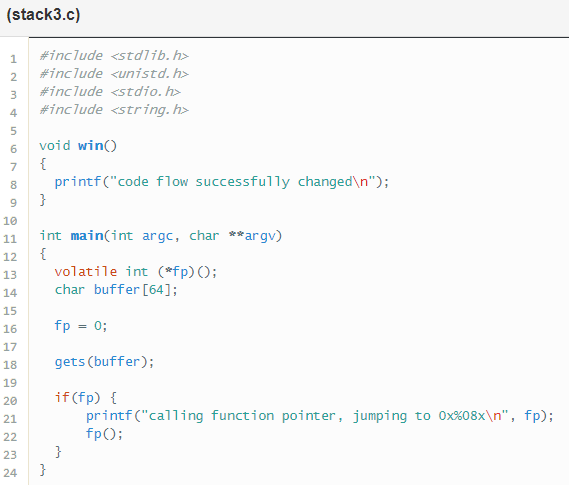This screenshot has height=485, width=569.
Task: Click the win function name
Action: (x=91, y=145)
